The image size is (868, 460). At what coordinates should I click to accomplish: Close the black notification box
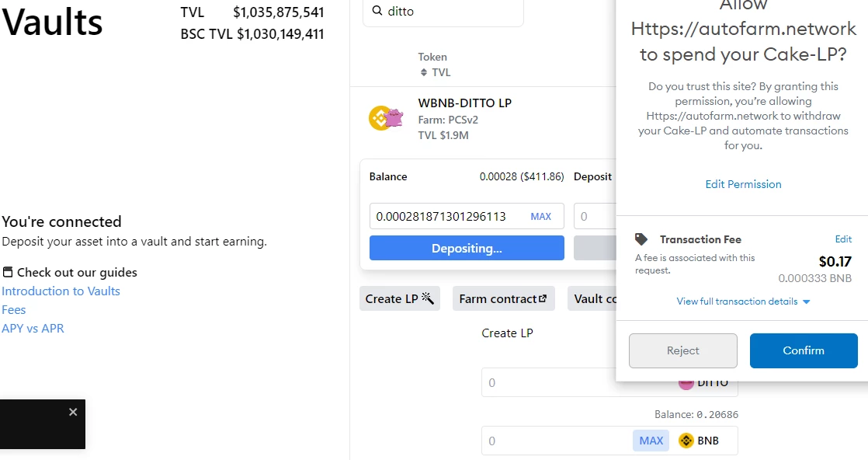point(73,412)
